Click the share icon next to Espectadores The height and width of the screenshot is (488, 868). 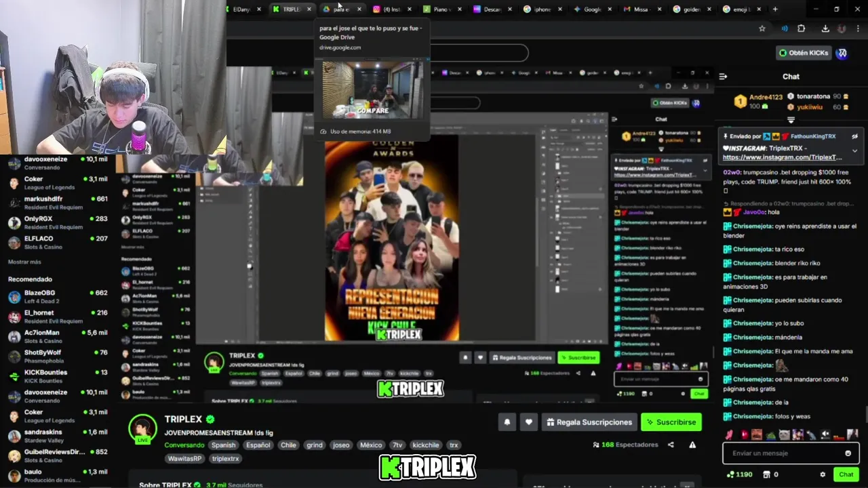(x=671, y=445)
